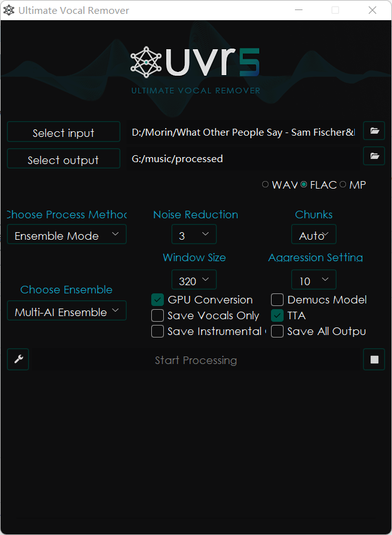The width and height of the screenshot is (392, 535).
Task: Uncheck the TTA option
Action: point(277,315)
